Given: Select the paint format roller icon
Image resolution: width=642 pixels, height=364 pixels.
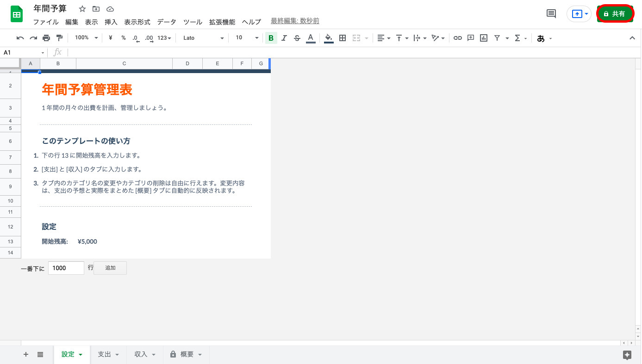Looking at the screenshot, I should (x=59, y=38).
